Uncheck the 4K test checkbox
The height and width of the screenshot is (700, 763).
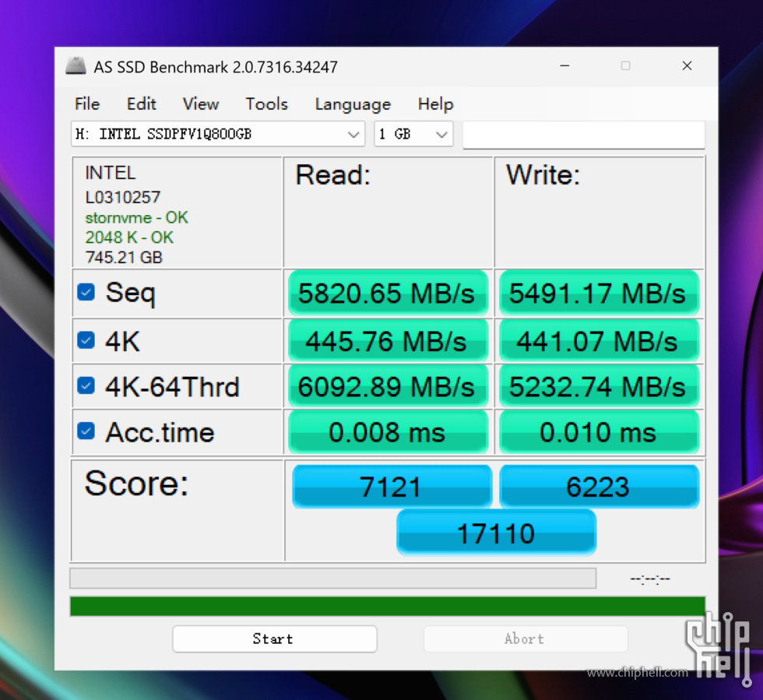[x=86, y=339]
